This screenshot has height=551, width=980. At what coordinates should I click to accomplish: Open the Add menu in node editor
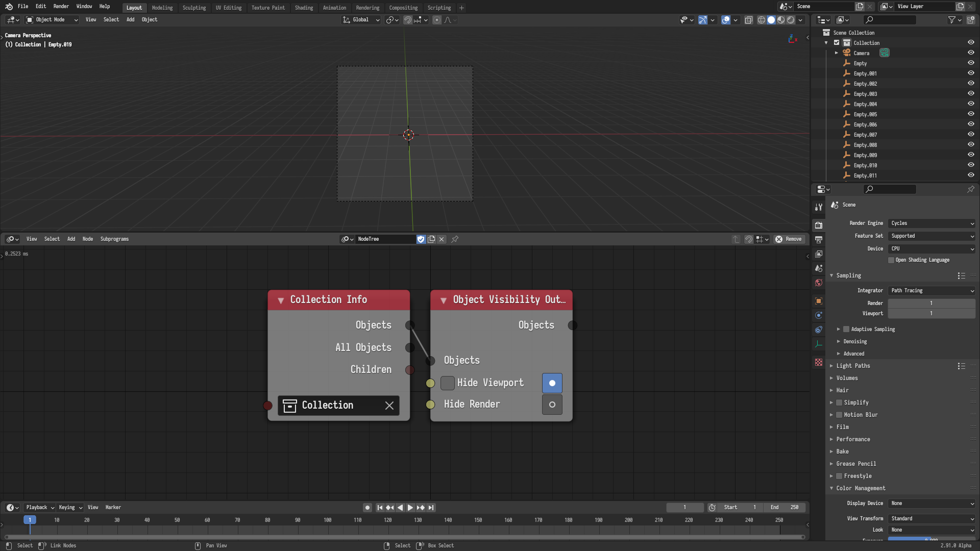click(71, 239)
